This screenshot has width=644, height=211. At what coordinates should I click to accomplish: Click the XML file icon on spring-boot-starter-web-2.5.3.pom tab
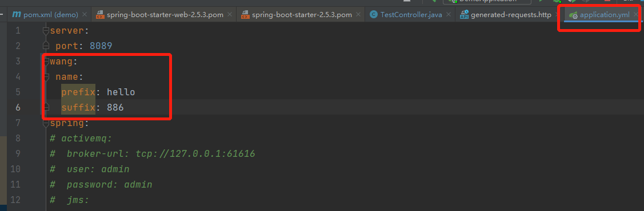(x=100, y=15)
